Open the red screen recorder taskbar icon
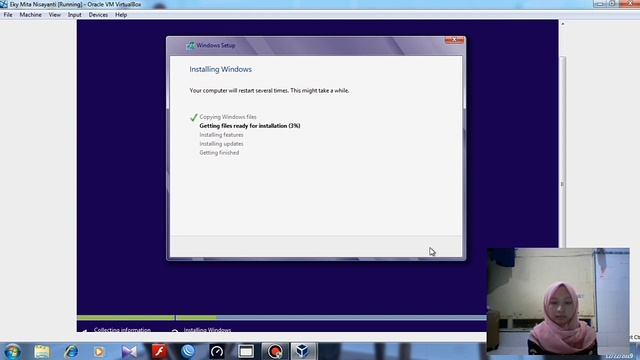Image resolution: width=640 pixels, height=360 pixels. pyautogui.click(x=275, y=351)
